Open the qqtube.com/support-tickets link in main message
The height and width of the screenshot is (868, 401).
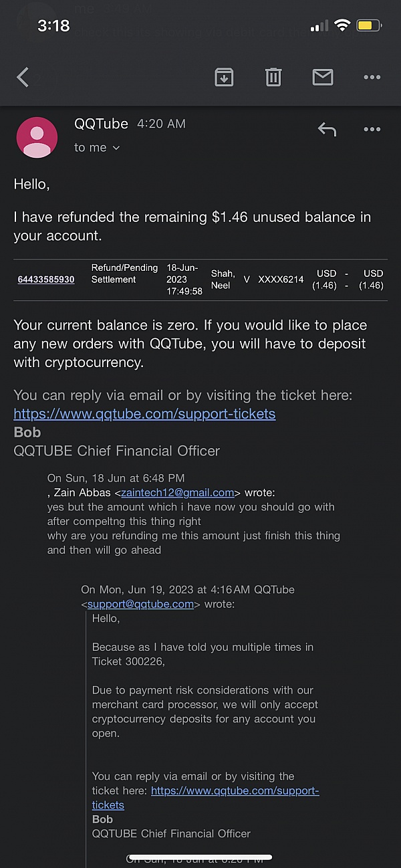click(144, 414)
